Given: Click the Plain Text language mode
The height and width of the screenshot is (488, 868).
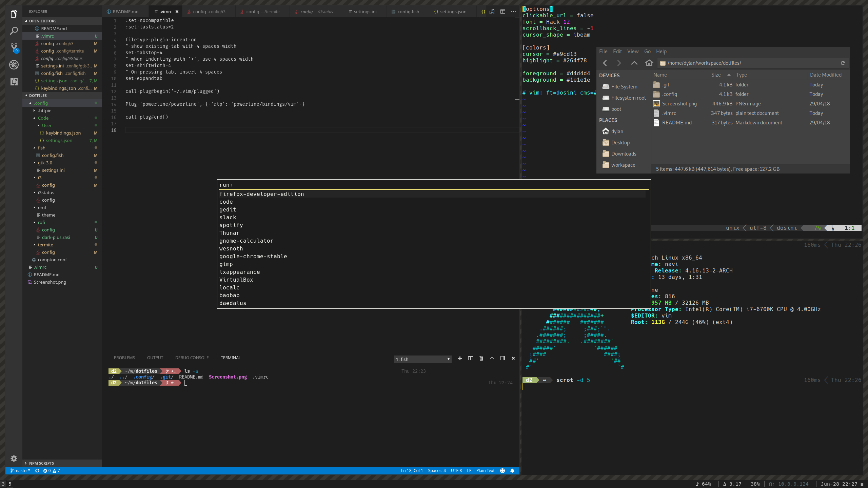Looking at the screenshot, I should click(x=485, y=470).
